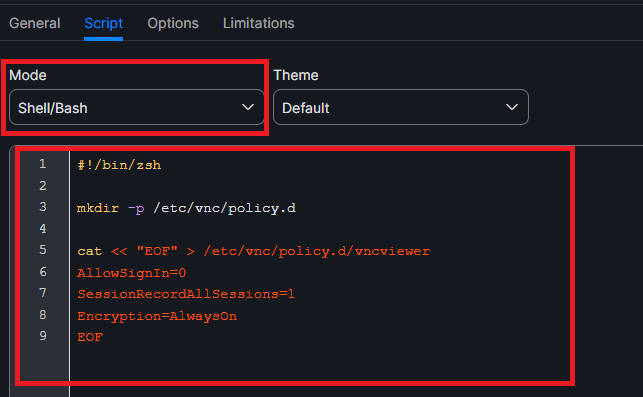The image size is (643, 397).
Task: Expand the Theme dropdown showing Default
Action: pos(401,107)
